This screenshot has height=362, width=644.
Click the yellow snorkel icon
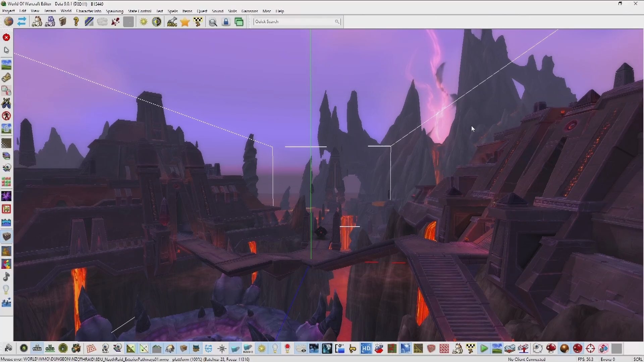coord(353,349)
